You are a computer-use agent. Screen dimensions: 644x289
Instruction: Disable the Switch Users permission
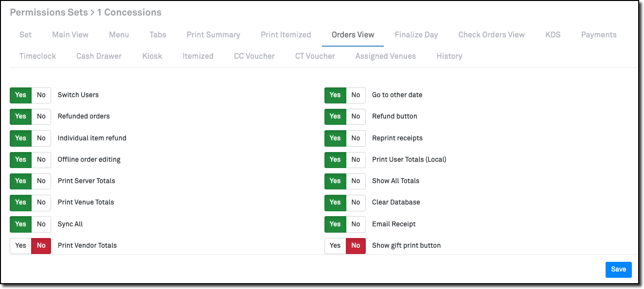41,95
